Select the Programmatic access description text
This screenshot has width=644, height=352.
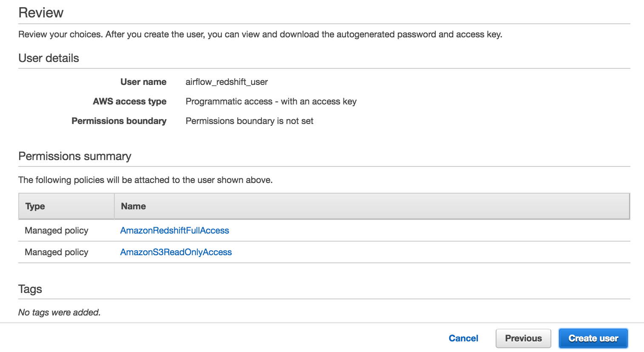(x=271, y=101)
